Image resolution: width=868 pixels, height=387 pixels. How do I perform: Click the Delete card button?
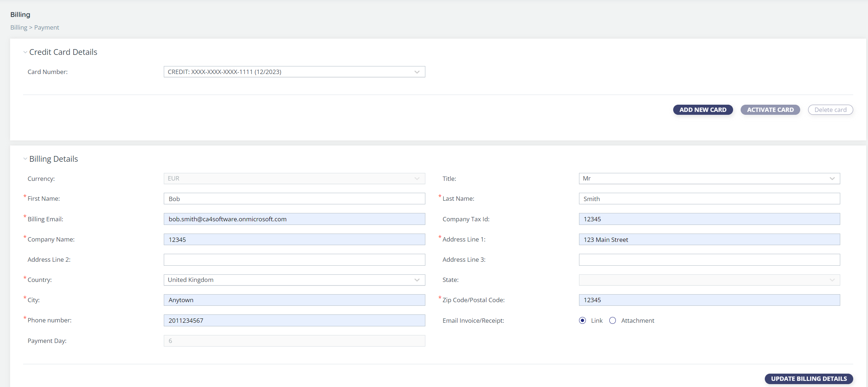pyautogui.click(x=830, y=110)
